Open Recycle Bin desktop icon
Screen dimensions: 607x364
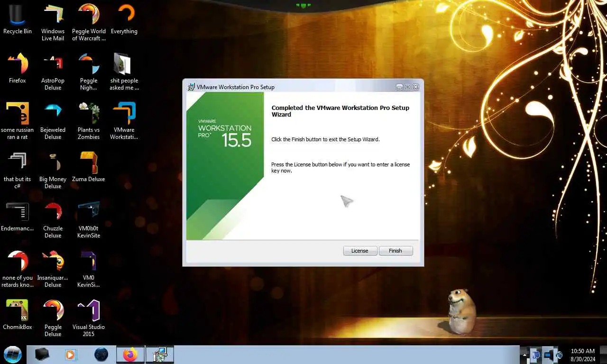click(18, 19)
